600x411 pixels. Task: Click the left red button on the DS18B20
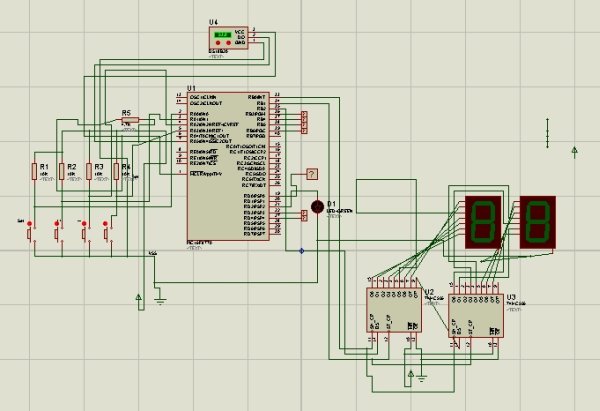click(218, 42)
